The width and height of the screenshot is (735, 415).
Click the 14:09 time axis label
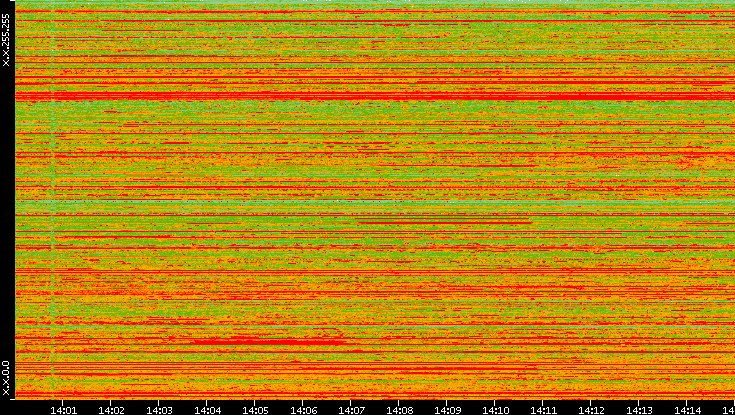(x=447, y=410)
